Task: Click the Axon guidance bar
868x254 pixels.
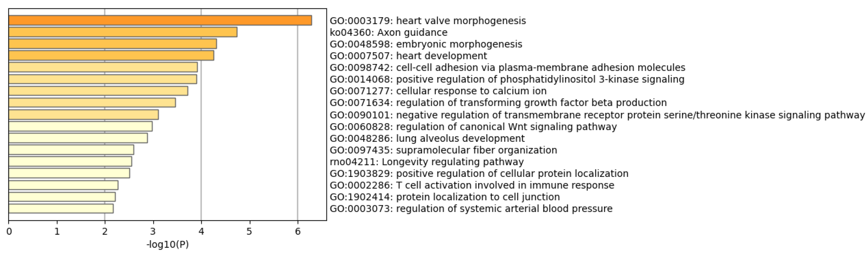Action: 123,32
